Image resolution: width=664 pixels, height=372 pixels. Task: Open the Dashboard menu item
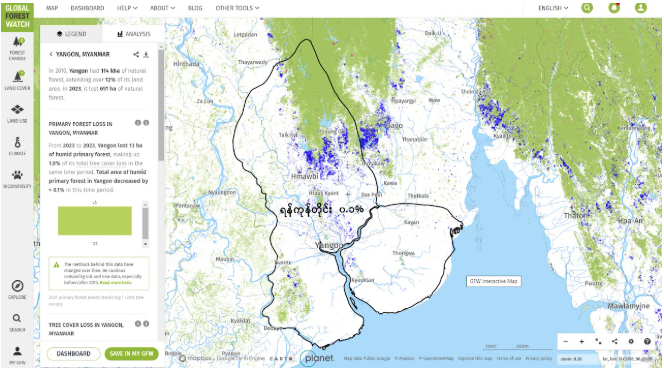pyautogui.click(x=87, y=8)
